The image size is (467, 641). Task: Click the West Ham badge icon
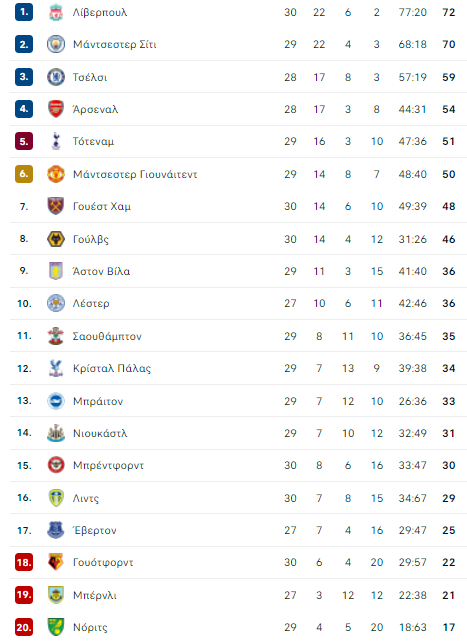coord(56,206)
